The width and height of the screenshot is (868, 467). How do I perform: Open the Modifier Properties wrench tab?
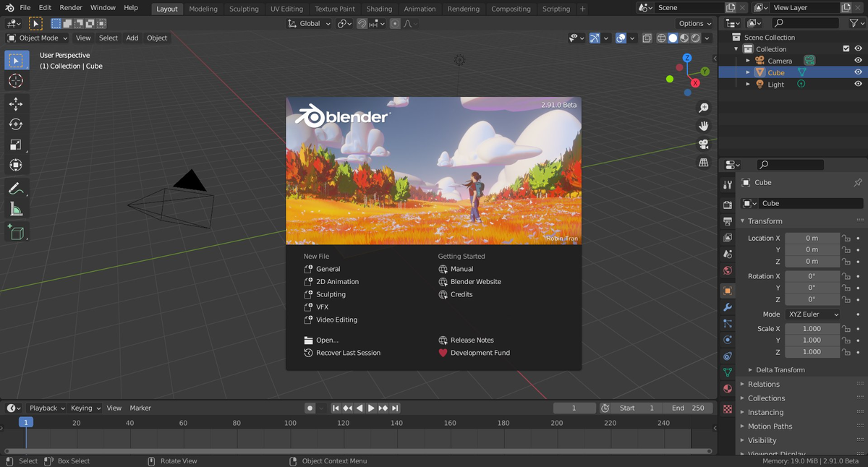(x=728, y=308)
